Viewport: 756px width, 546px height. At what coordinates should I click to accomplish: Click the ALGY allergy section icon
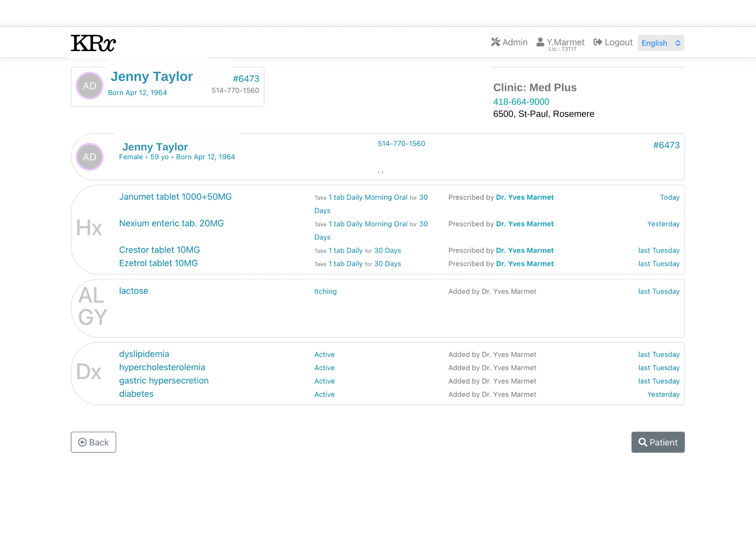92,306
